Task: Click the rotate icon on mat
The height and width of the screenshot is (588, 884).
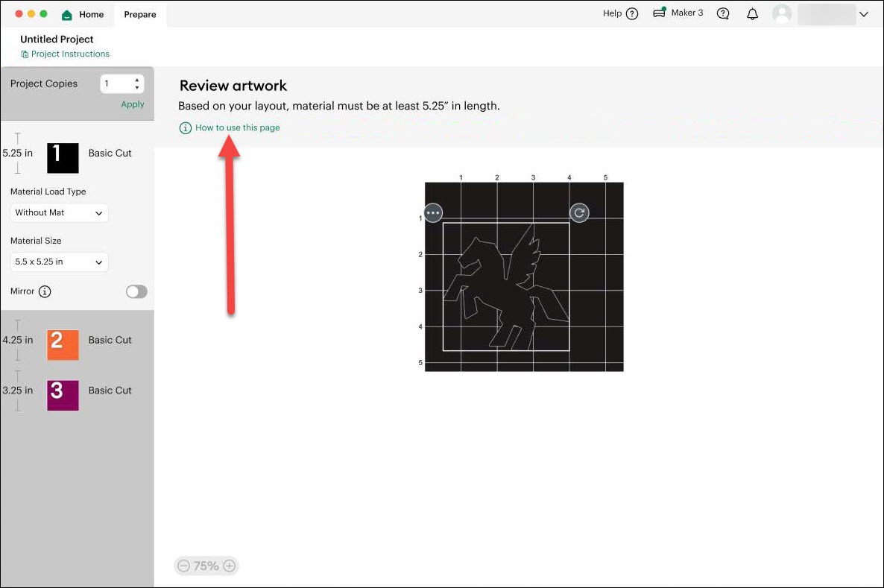Action: coord(579,212)
